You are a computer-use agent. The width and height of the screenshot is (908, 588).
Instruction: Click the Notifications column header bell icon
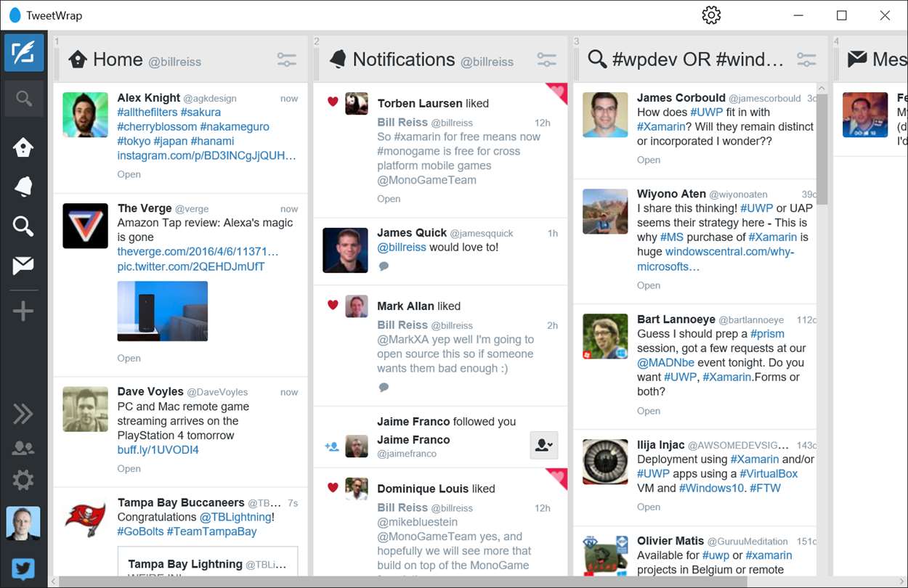[338, 60]
